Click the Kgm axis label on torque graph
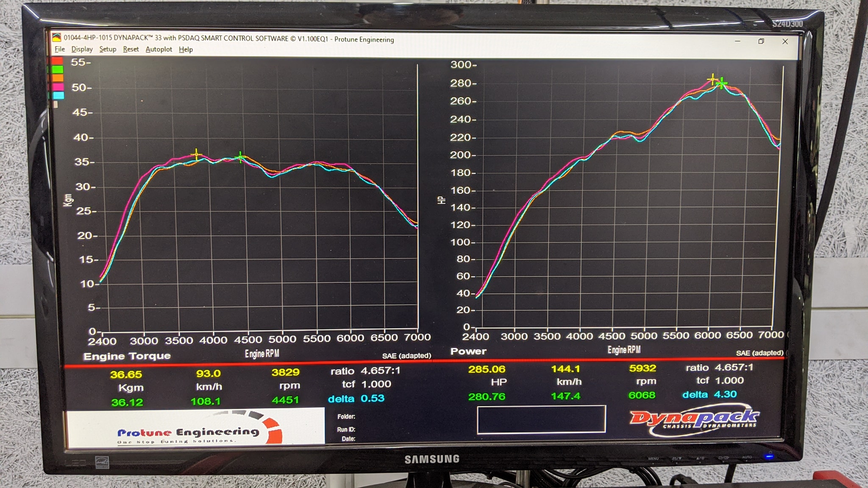The width and height of the screenshot is (868, 488). (68, 200)
